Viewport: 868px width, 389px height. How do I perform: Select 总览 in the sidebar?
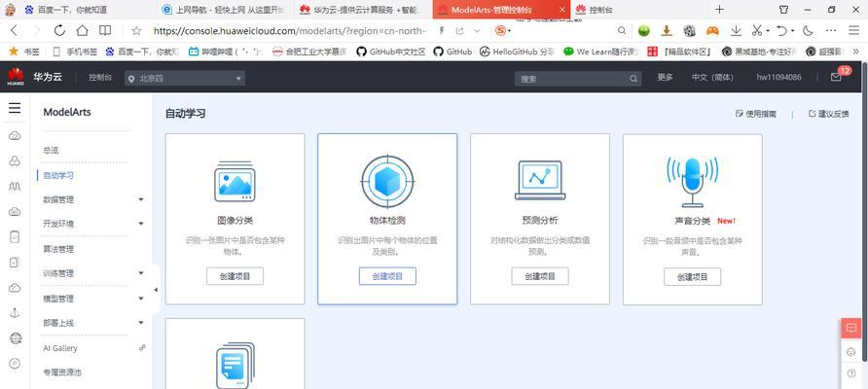point(52,150)
